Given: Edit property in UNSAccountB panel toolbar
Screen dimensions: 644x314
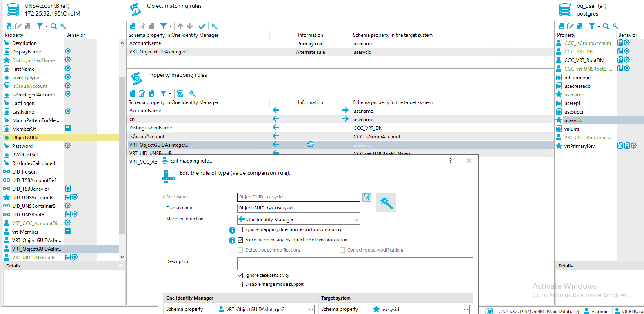Looking at the screenshot, I should click(18, 26).
